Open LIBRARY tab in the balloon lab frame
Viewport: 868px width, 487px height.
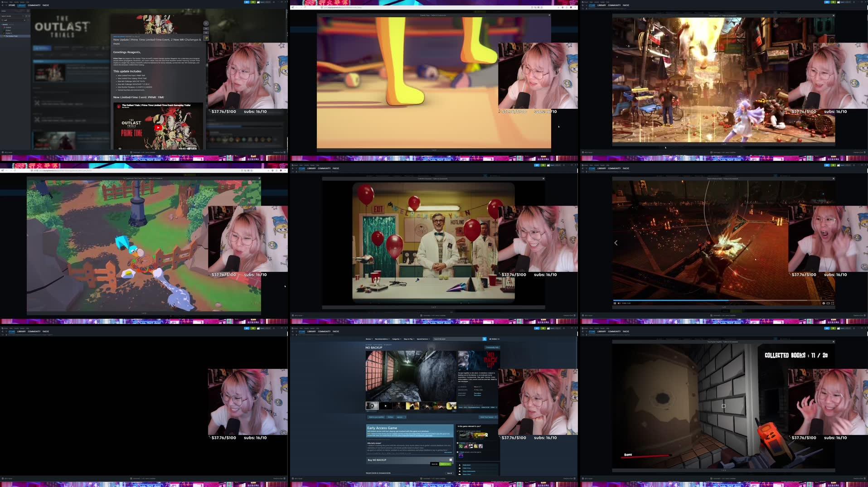[311, 169]
